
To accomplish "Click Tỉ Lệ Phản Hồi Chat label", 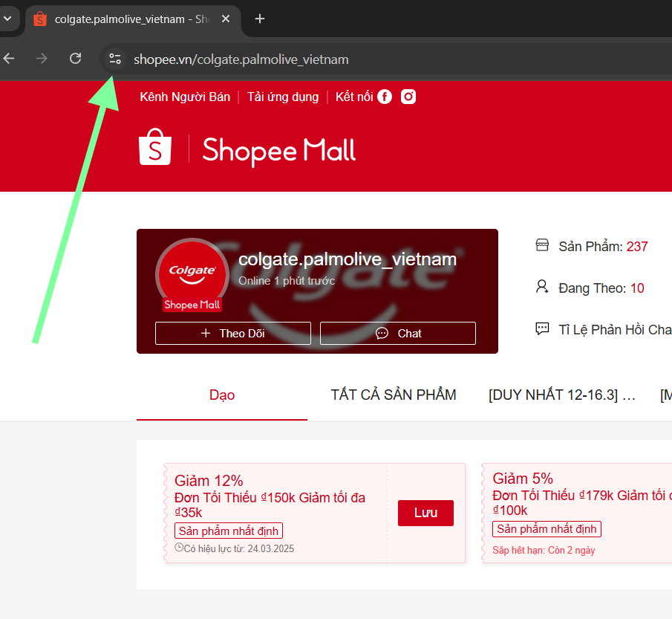I will pos(615,330).
